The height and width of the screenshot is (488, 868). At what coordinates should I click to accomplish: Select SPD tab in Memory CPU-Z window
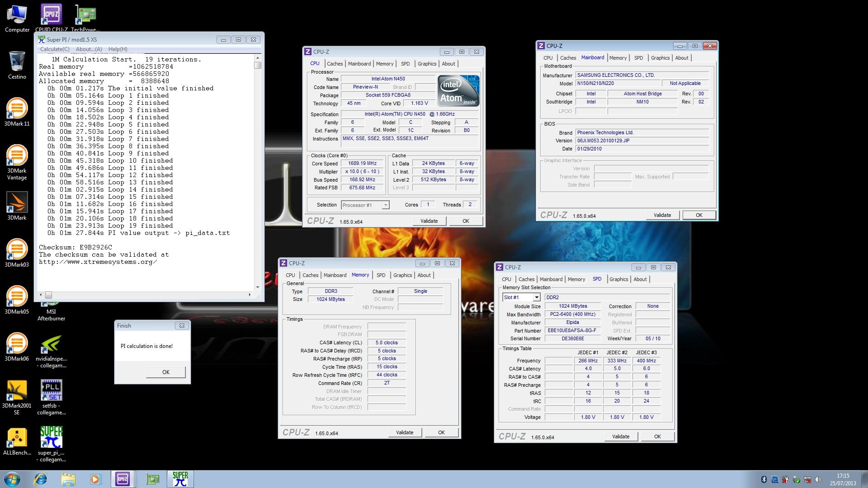[381, 275]
